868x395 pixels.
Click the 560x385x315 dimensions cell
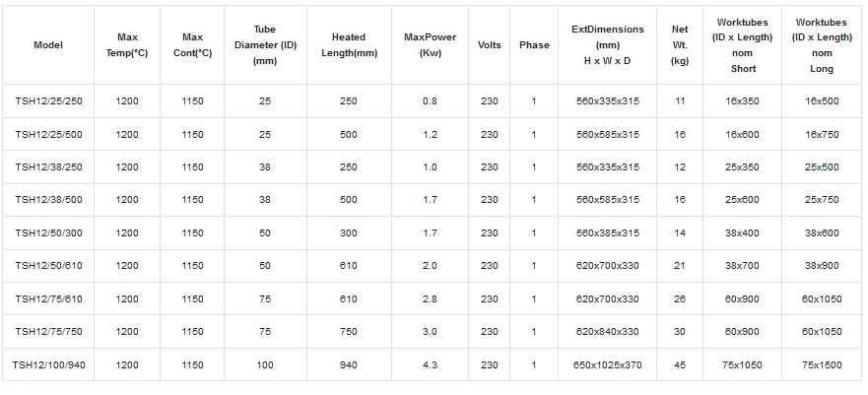pyautogui.click(x=608, y=233)
